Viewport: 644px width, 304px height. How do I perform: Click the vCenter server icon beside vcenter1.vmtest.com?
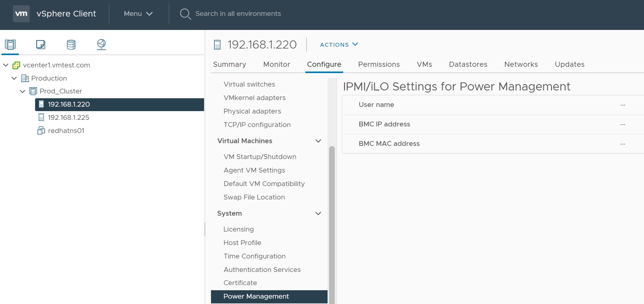point(16,65)
